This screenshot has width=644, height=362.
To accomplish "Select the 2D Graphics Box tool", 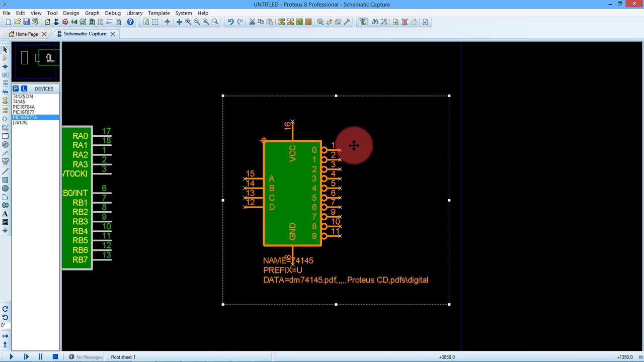I will (5, 180).
